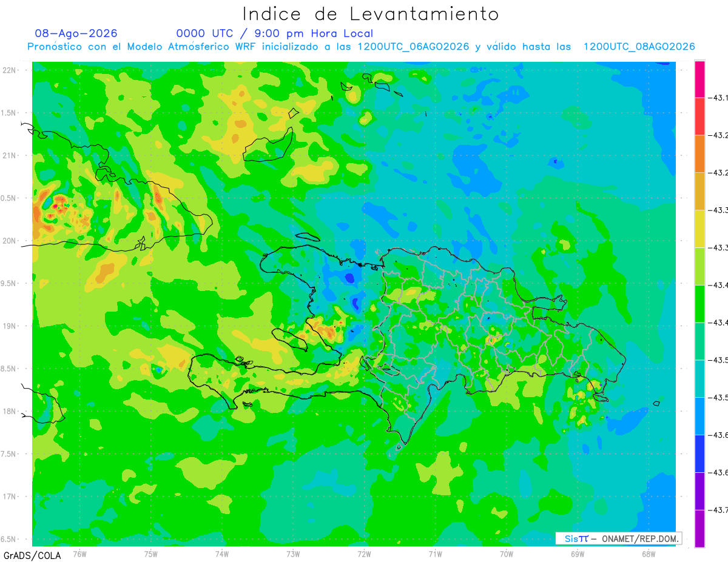Click the "20N" latitude label
Viewport: 728px width, 562px height.
tap(10, 241)
